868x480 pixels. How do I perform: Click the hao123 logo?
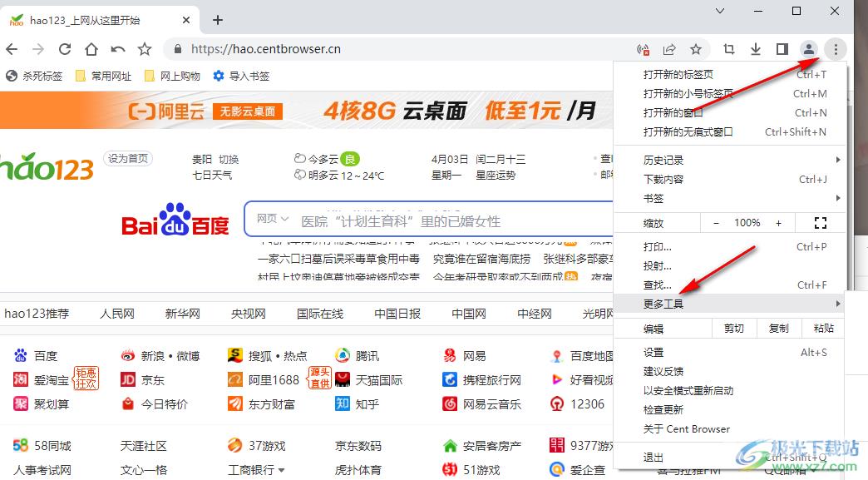tap(47, 166)
